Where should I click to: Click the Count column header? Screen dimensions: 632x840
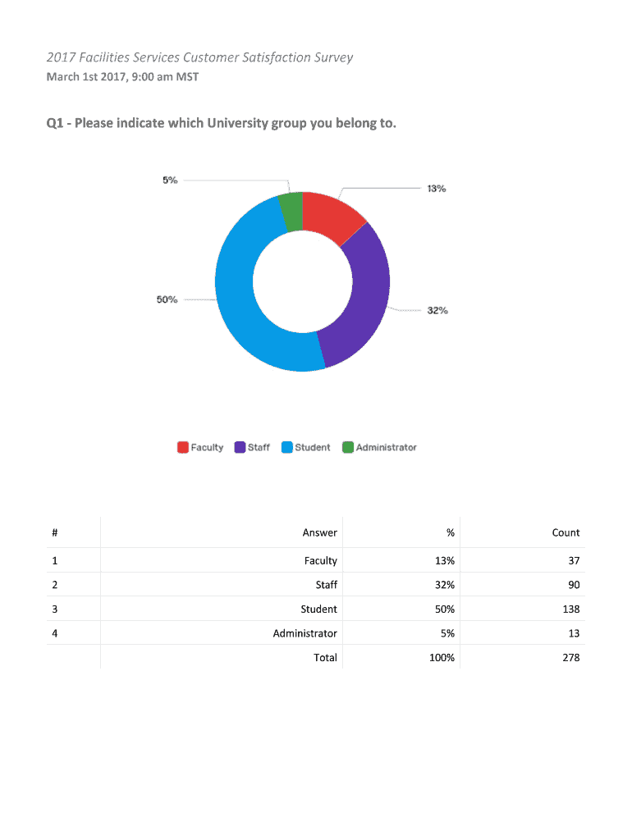pyautogui.click(x=566, y=532)
